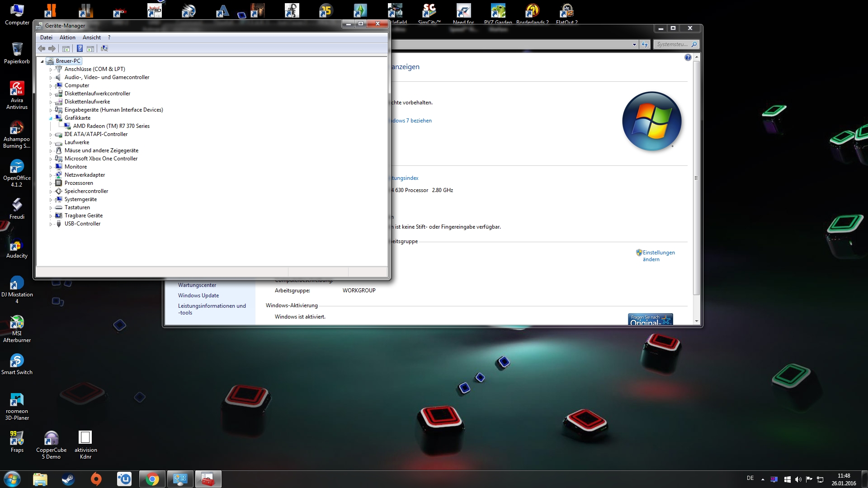
Task: Click the volume speaker tray icon
Action: tap(798, 479)
